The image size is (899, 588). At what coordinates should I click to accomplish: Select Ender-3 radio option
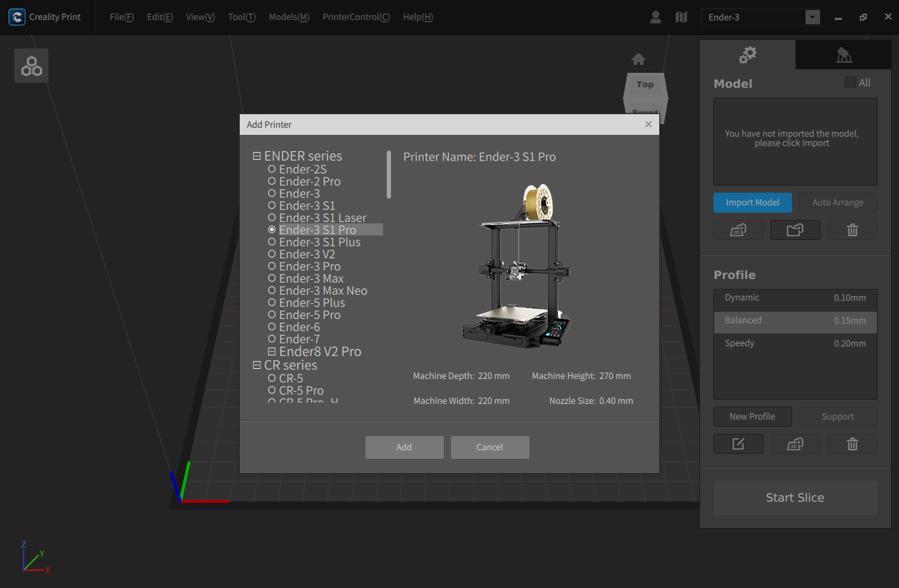(272, 193)
